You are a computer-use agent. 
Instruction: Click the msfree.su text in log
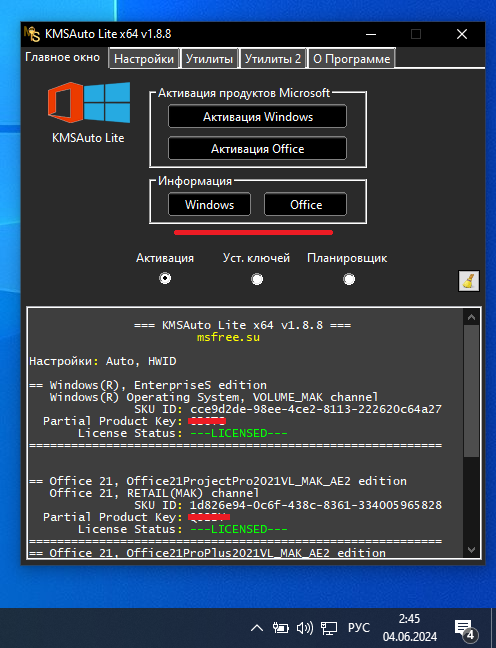click(228, 337)
